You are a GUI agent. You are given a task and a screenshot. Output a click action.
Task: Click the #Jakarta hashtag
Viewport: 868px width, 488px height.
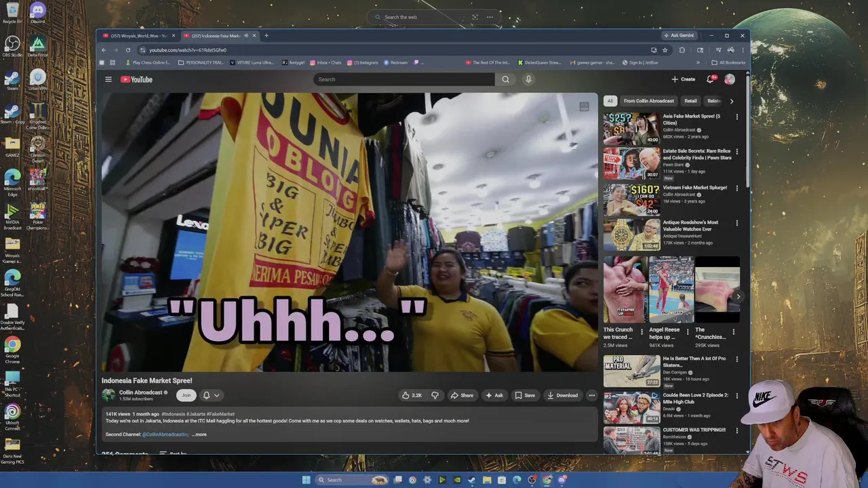[197, 414]
